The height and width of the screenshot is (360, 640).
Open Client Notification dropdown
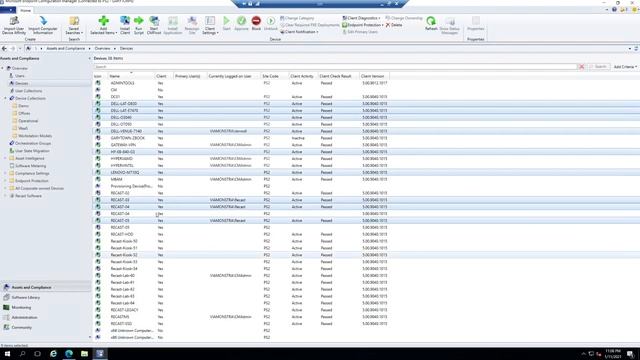[299, 32]
